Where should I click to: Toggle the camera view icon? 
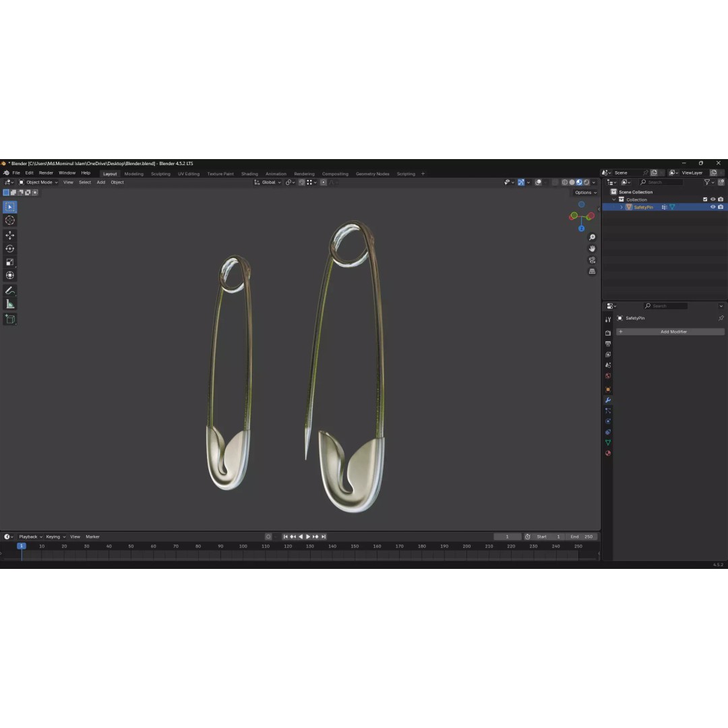click(x=592, y=260)
